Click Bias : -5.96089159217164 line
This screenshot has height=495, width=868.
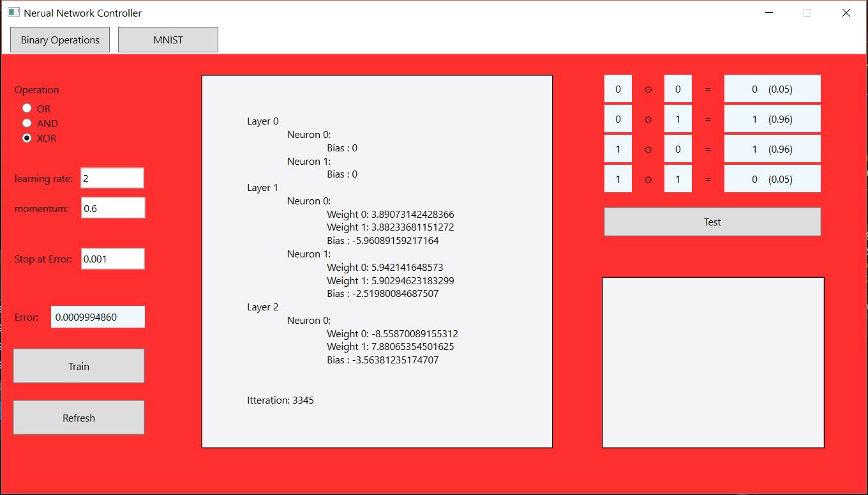pos(383,241)
